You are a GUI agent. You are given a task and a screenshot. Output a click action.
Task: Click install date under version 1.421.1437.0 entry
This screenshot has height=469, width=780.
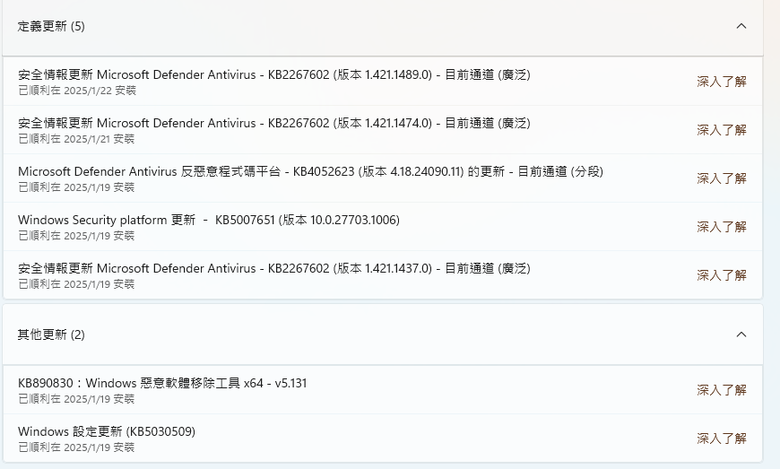76,284
